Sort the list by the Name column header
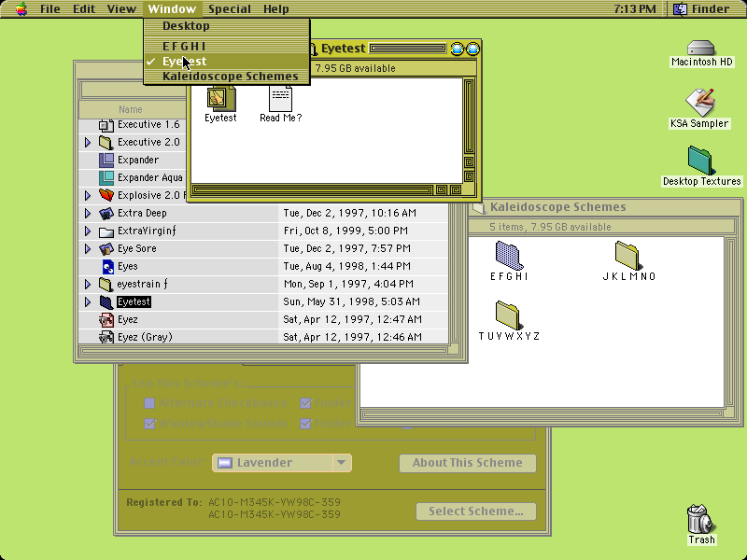The width and height of the screenshot is (747, 560). [131, 109]
